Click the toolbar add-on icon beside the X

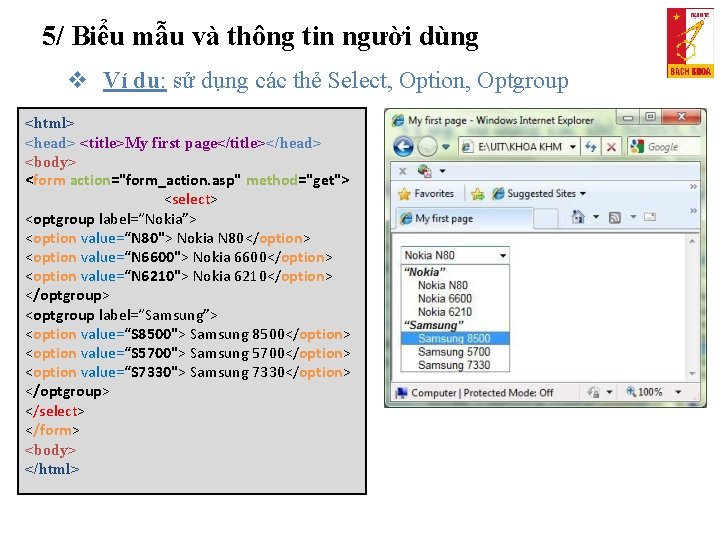coord(425,171)
